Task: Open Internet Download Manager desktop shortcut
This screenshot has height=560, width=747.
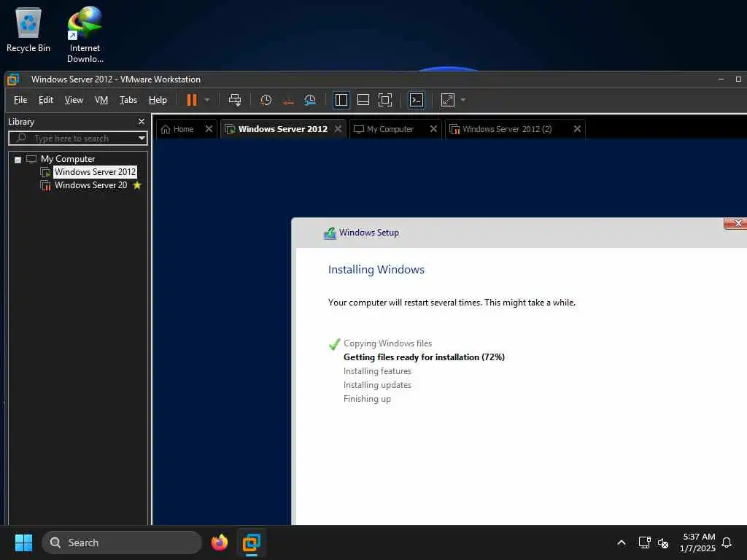Action: [85, 34]
